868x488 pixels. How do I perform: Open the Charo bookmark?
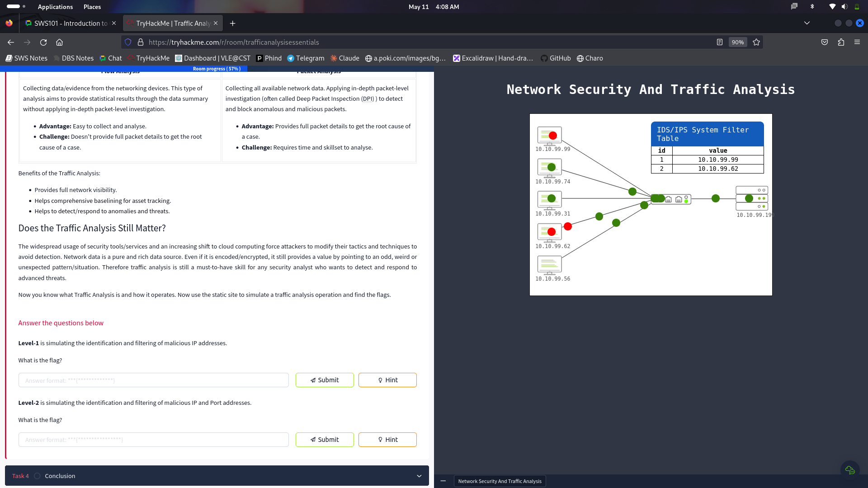point(590,58)
